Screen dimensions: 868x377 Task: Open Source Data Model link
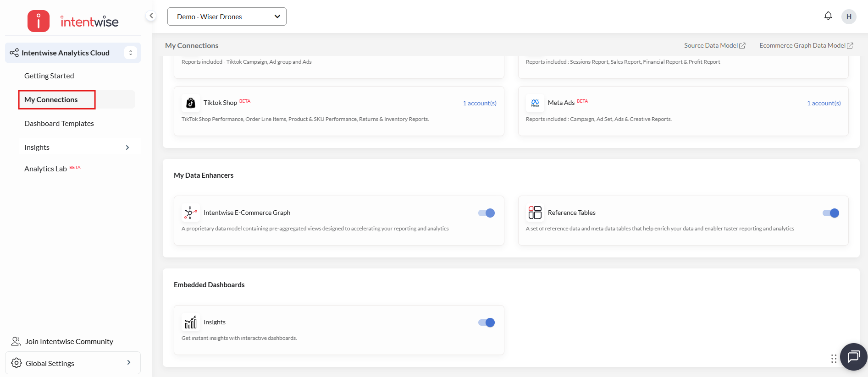tap(714, 45)
